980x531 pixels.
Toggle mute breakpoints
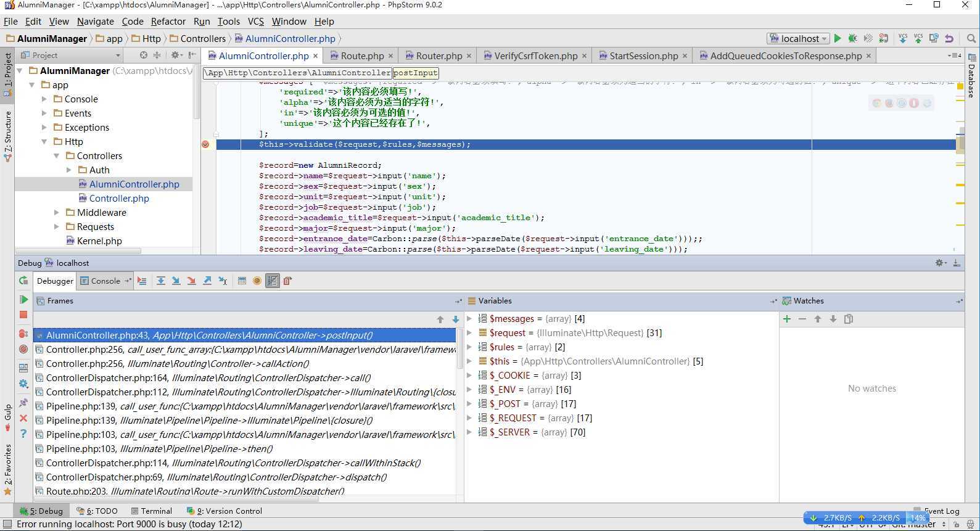[23, 349]
